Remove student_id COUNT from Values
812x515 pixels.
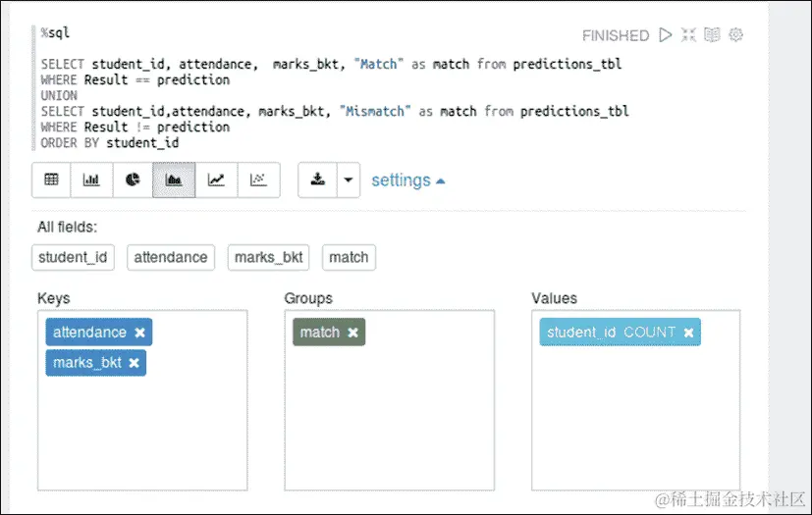tap(688, 333)
